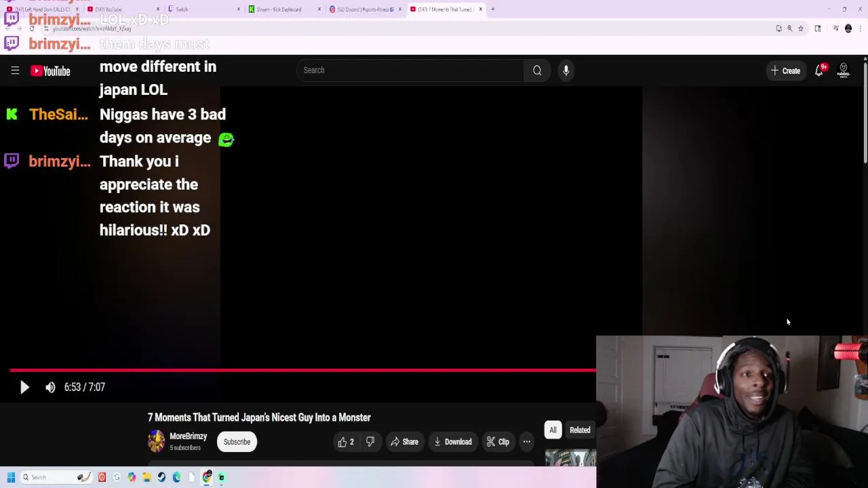
Task: Play the video with the play button
Action: pos(24,387)
